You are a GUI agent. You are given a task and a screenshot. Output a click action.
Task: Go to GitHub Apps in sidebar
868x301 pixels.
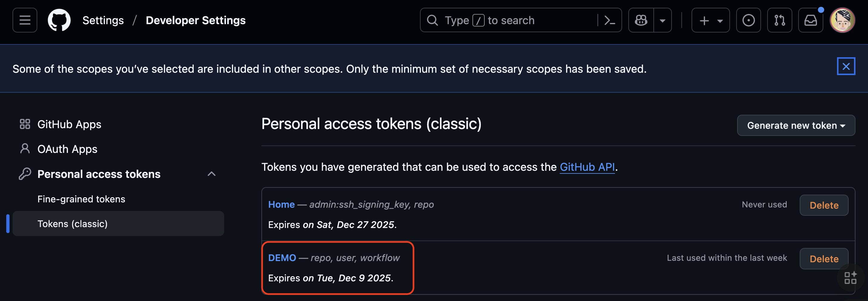coord(69,124)
